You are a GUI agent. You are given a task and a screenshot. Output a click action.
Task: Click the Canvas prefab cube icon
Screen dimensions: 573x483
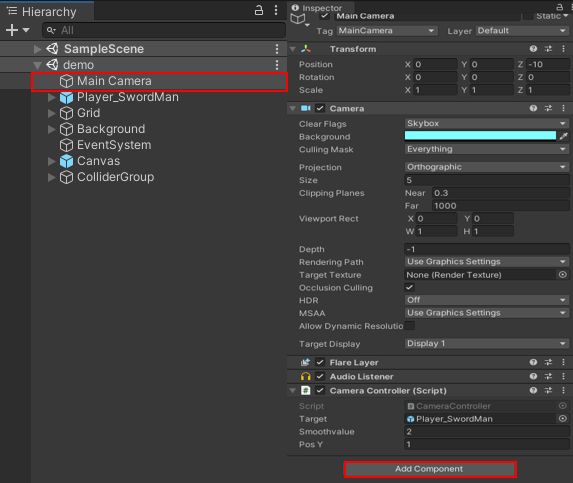(66, 161)
